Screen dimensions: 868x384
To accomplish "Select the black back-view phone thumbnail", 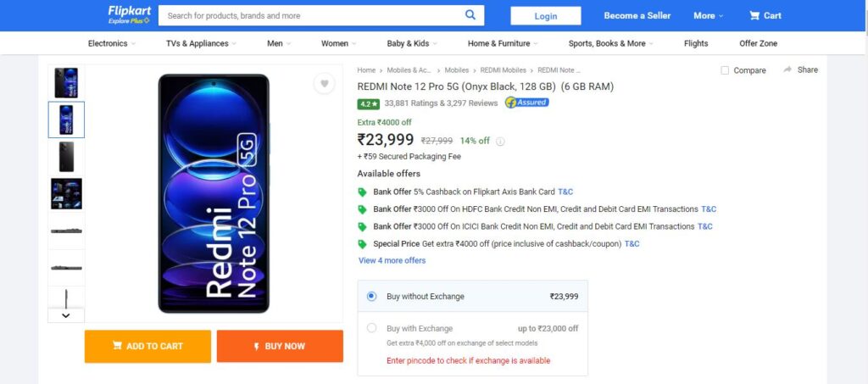I will tap(66, 157).
